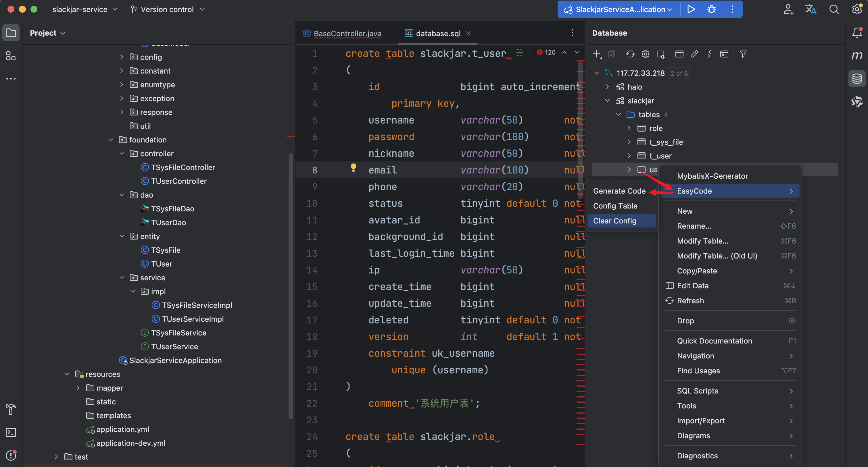Click the filter icon in Database toolbar
The height and width of the screenshot is (467, 868).
pyautogui.click(x=743, y=54)
